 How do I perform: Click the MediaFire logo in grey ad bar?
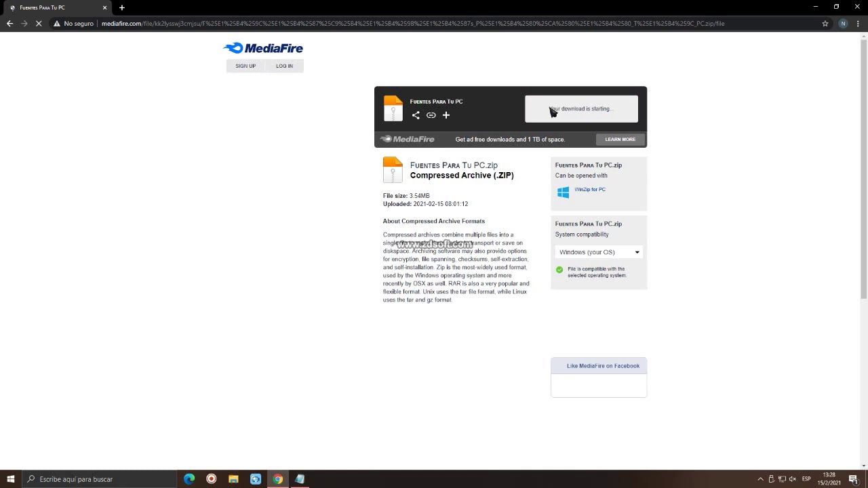(407, 139)
